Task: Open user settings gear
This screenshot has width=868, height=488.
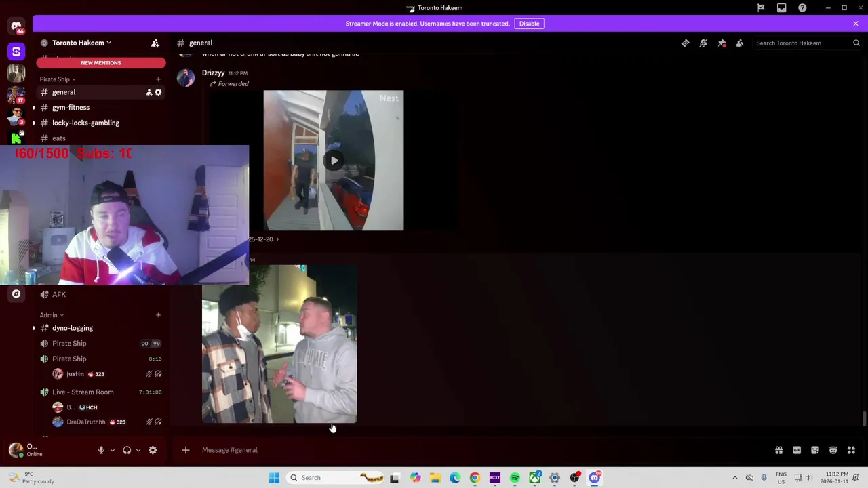Action: coord(153,450)
